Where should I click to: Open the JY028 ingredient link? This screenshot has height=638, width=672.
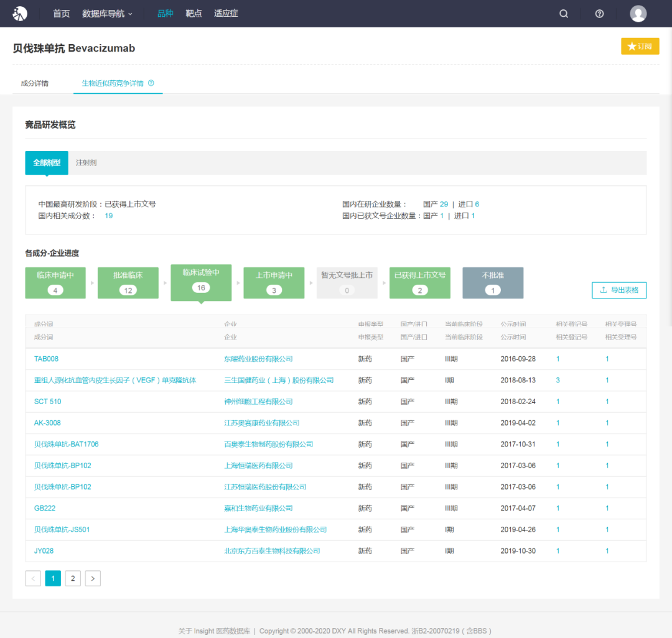coord(44,551)
